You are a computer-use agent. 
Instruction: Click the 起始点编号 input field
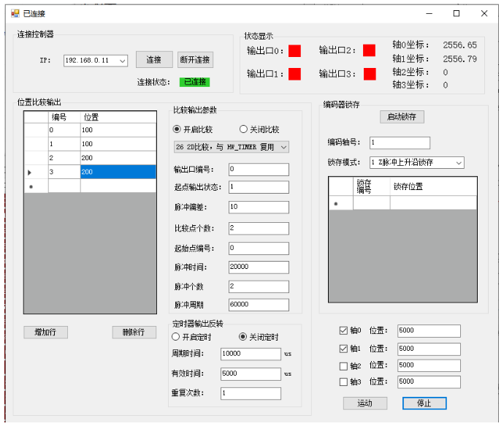259,248
